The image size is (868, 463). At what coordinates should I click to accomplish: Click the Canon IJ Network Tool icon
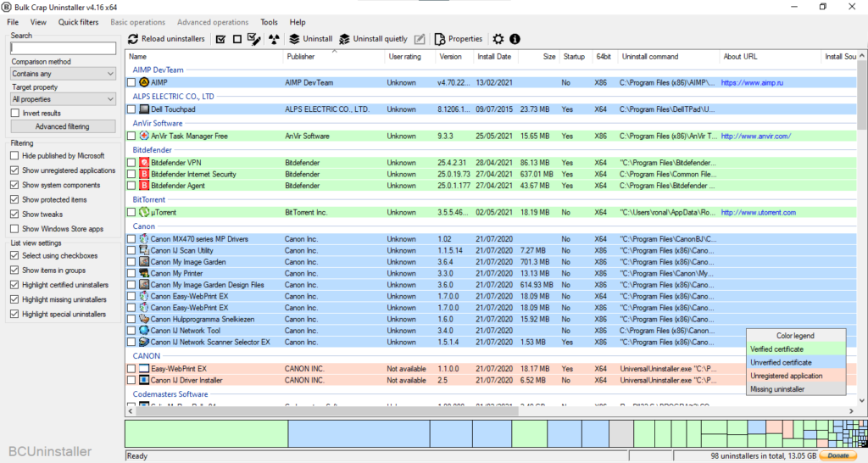point(144,330)
